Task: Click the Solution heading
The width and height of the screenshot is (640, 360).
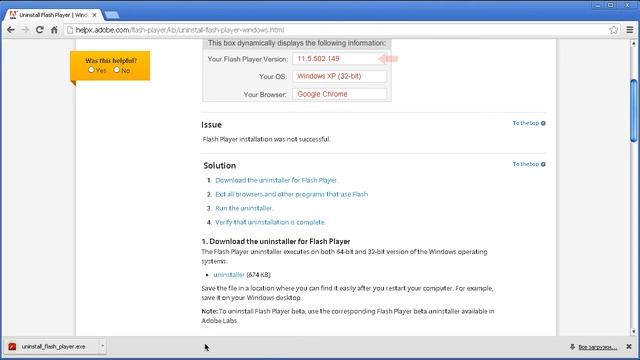Action: click(x=220, y=166)
